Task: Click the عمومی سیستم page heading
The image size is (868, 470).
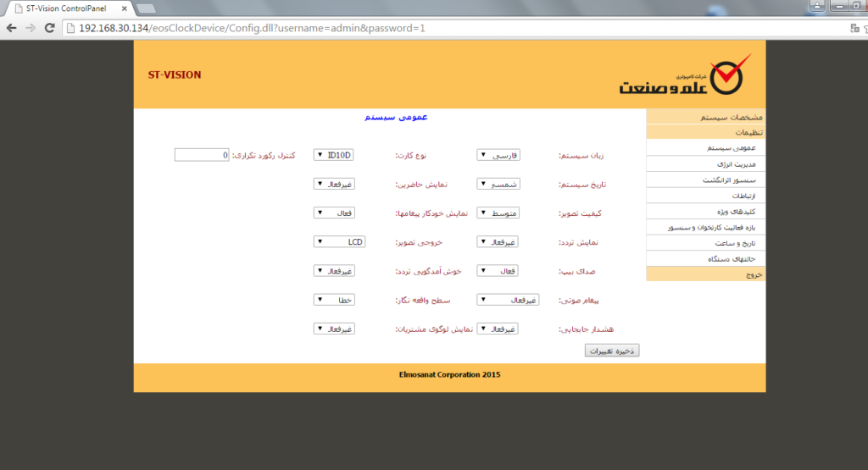Action: [396, 117]
